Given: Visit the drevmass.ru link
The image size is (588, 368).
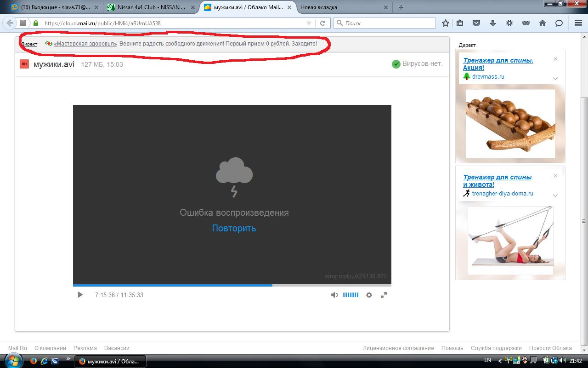Looking at the screenshot, I should pyautogui.click(x=488, y=77).
